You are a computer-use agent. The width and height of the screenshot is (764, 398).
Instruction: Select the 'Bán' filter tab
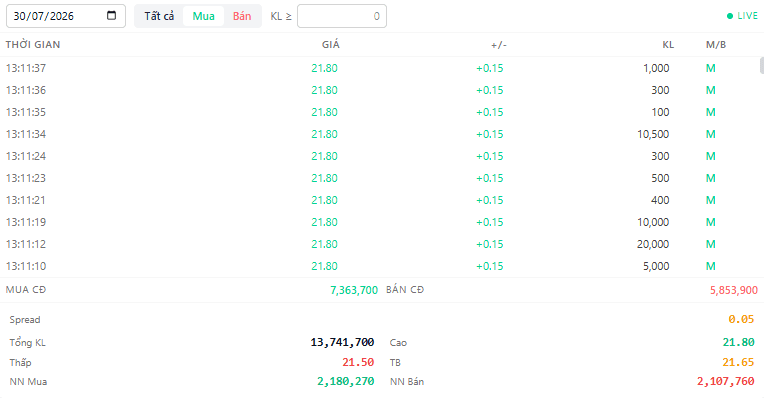click(x=242, y=16)
